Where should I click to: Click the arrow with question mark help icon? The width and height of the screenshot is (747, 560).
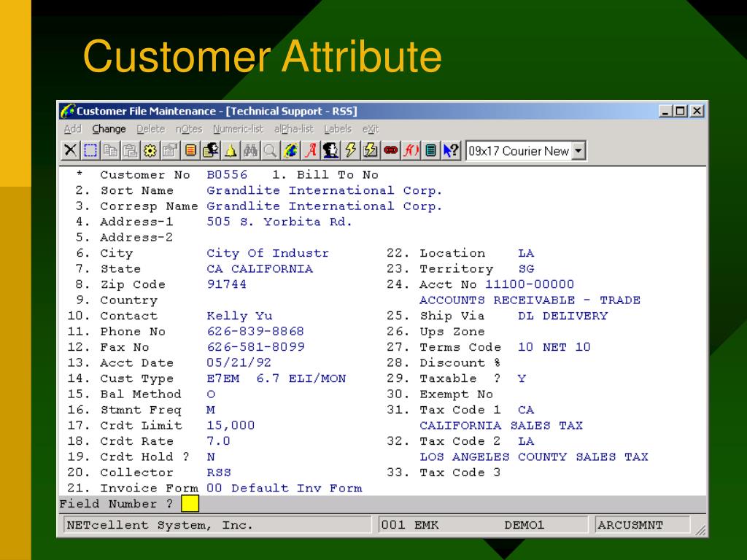click(451, 150)
